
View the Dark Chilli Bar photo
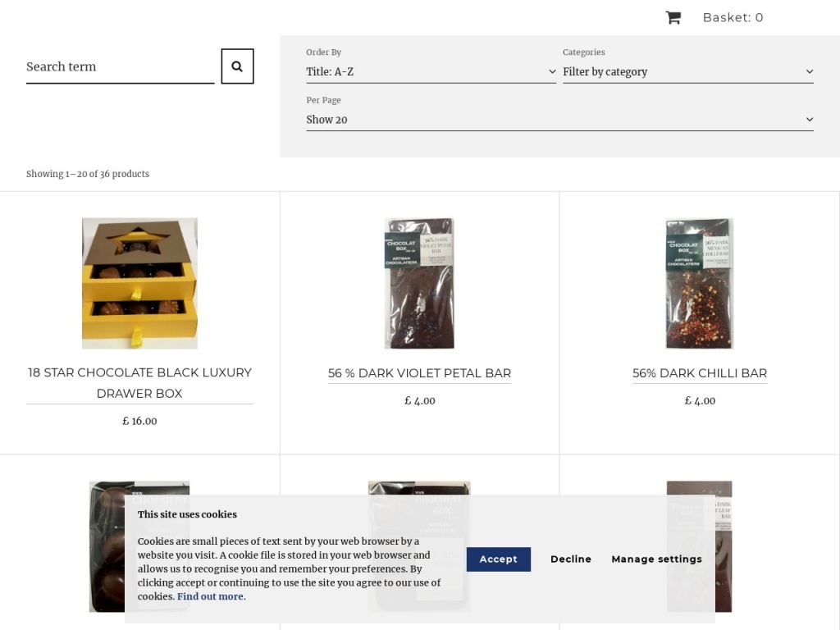699,283
